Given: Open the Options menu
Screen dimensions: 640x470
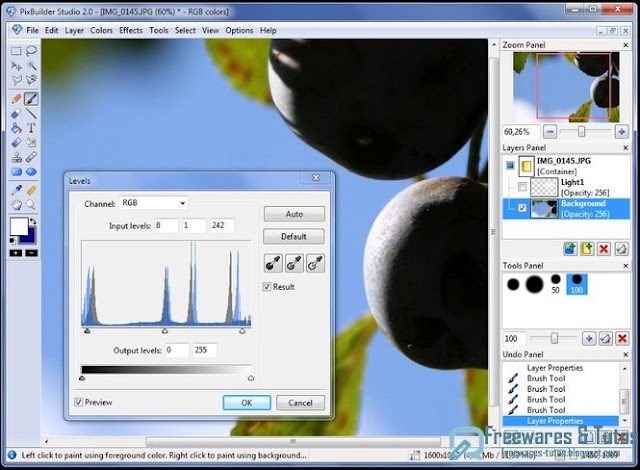Looking at the screenshot, I should point(239,31).
